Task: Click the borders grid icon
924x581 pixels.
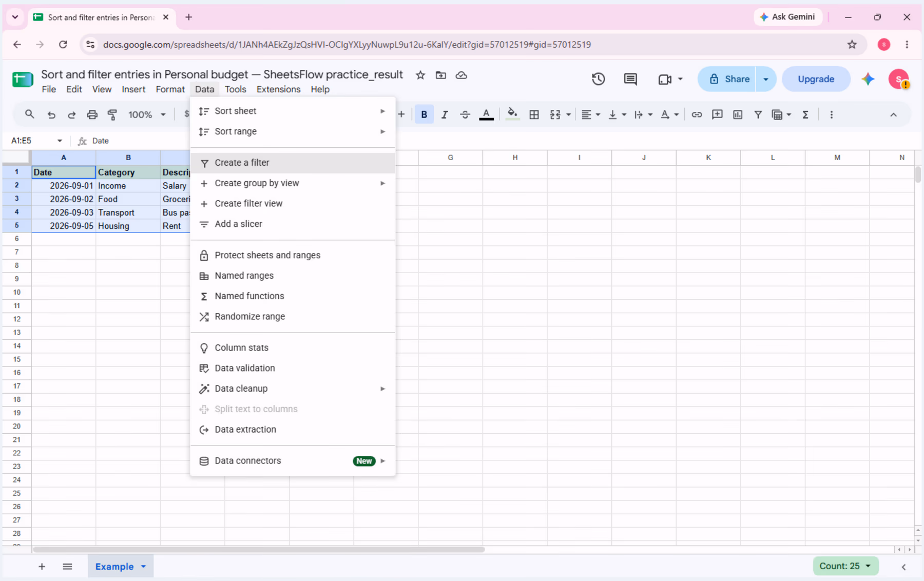Action: click(534, 114)
